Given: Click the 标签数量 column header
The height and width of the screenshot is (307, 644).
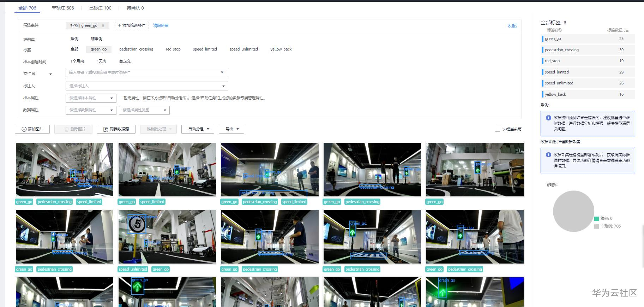Looking at the screenshot, I should pyautogui.click(x=615, y=30).
